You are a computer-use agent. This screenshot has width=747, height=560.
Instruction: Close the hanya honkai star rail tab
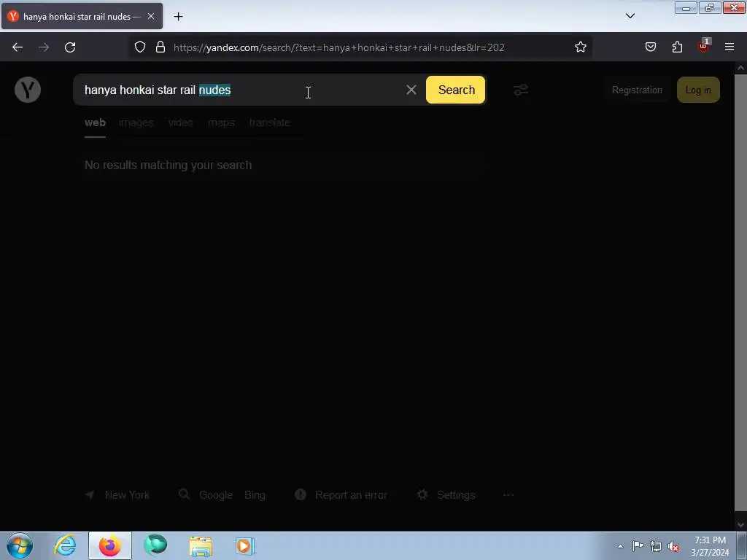(x=151, y=16)
